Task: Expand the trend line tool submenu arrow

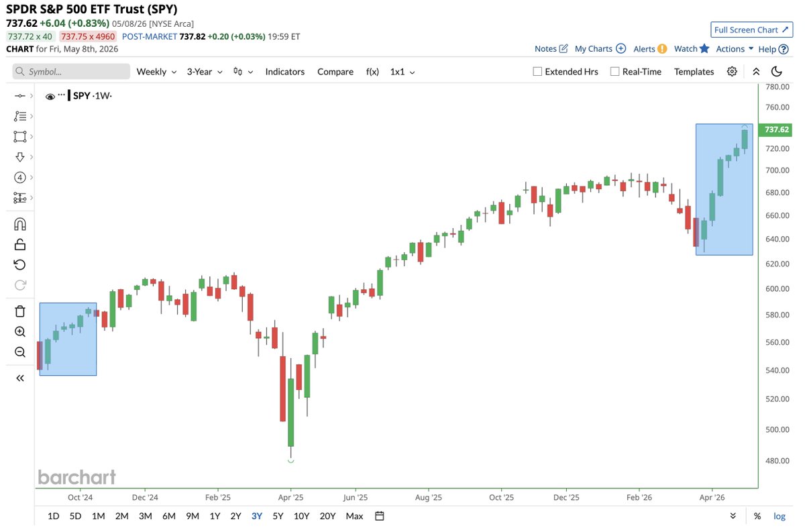Action: 32,96
